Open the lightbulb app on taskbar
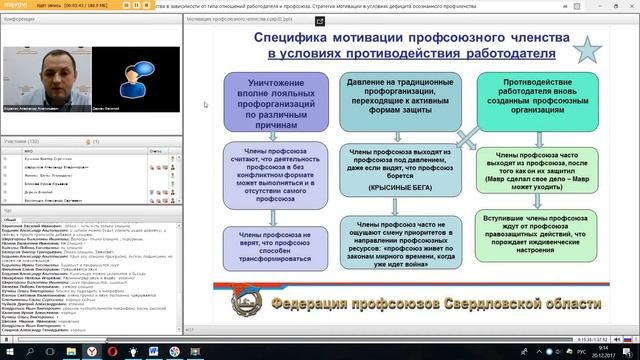Viewport: 640px width, 360px height. (x=133, y=351)
